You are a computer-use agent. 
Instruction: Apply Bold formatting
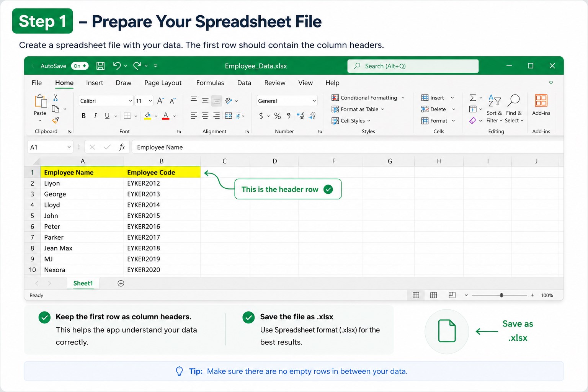click(x=83, y=116)
